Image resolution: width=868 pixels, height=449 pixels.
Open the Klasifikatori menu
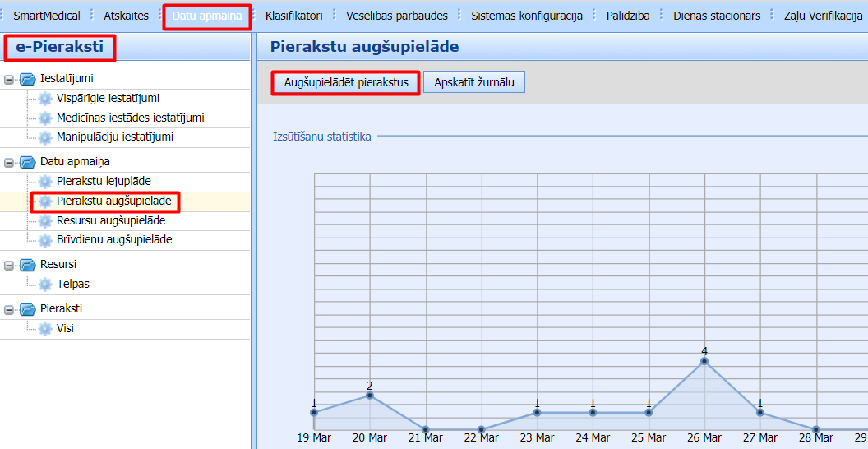(x=293, y=16)
